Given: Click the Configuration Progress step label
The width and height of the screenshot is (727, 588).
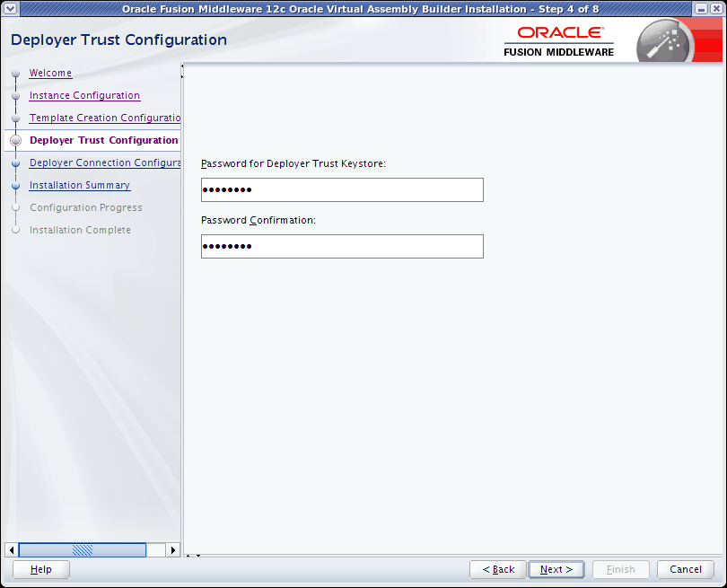Looking at the screenshot, I should tap(86, 207).
